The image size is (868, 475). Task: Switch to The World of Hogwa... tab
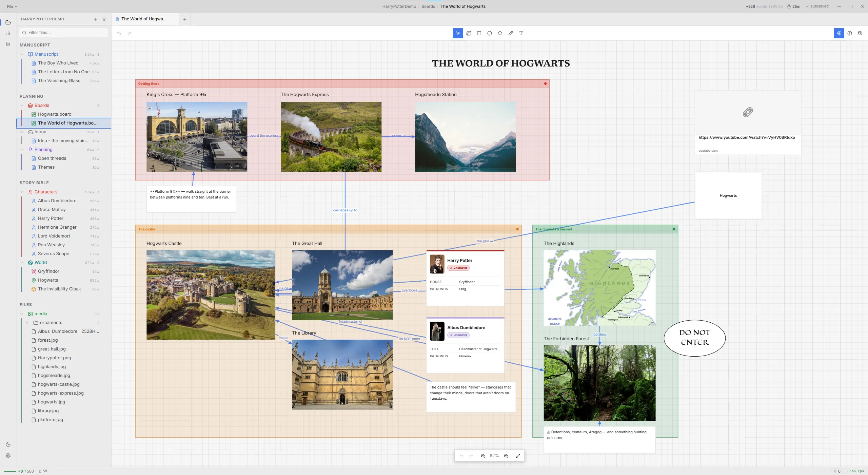click(145, 19)
